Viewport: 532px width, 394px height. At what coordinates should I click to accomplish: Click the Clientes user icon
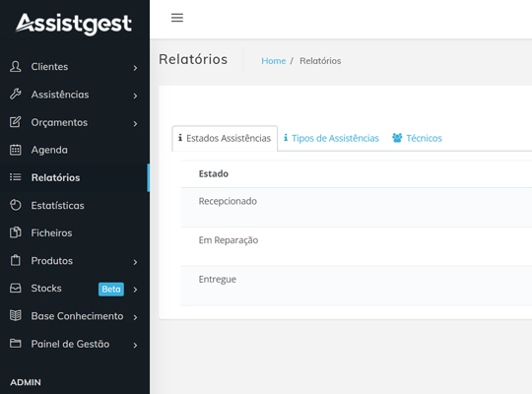[15, 67]
